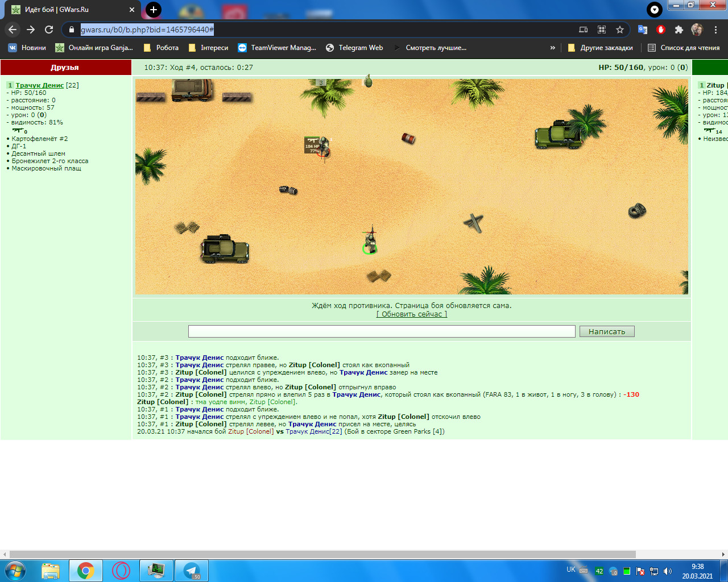View site info via the padlock icon
Screen dimensions: 728x582
point(71,30)
